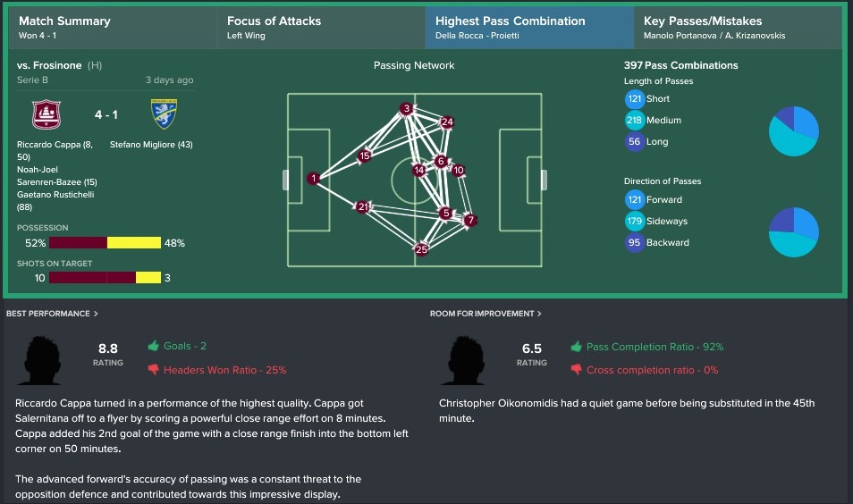
Task: Expand the Best Performance section
Action: (x=52, y=314)
